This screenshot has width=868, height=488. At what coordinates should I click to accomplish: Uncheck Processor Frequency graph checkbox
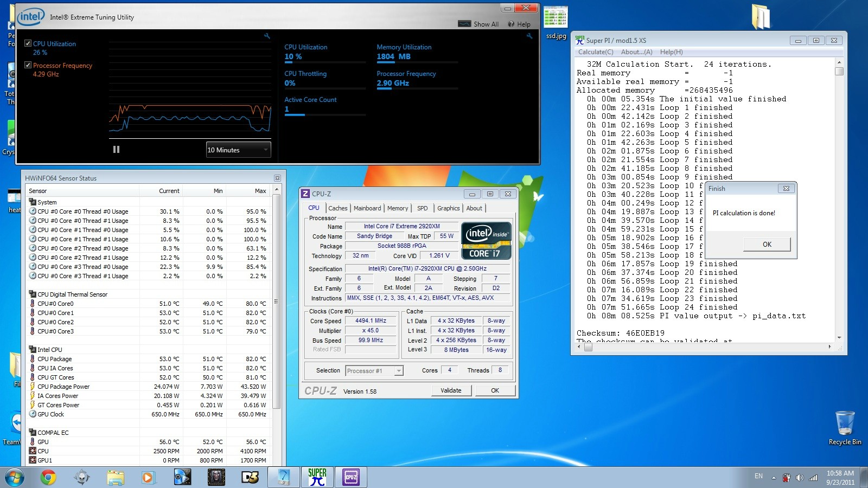pyautogui.click(x=28, y=65)
